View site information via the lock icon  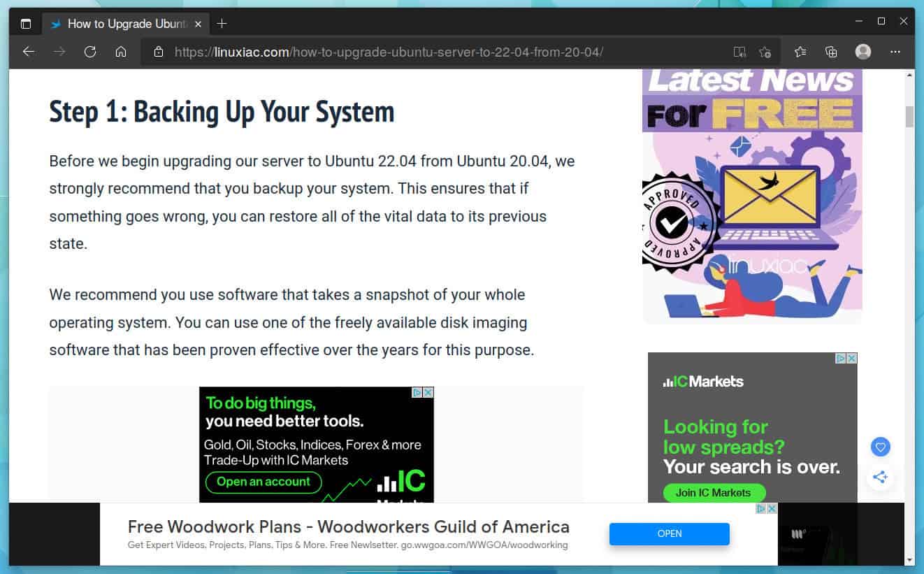[x=159, y=52]
